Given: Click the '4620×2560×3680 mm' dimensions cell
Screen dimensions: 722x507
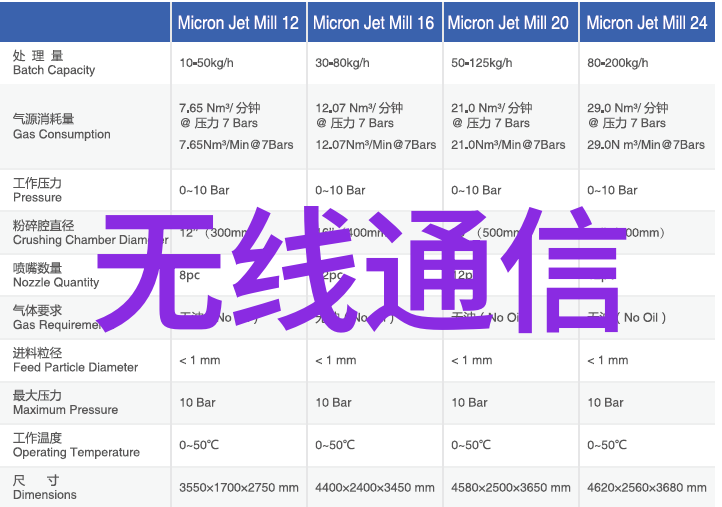Looking at the screenshot, I should tap(646, 488).
